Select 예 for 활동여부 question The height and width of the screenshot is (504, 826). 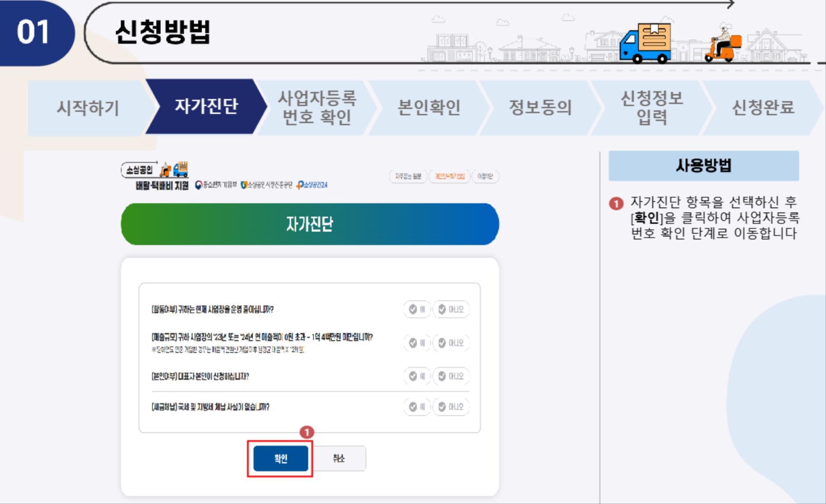[x=417, y=310]
